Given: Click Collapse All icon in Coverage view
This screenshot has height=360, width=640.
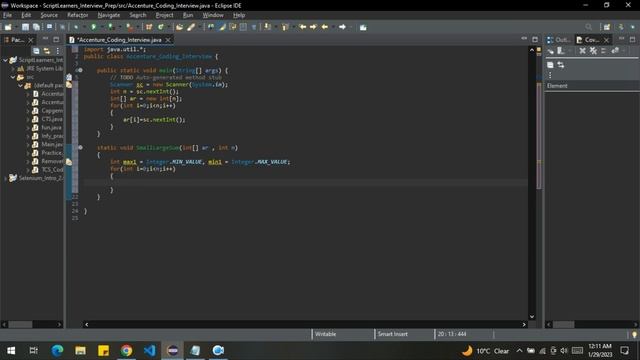Looking at the screenshot, I should point(550,65).
